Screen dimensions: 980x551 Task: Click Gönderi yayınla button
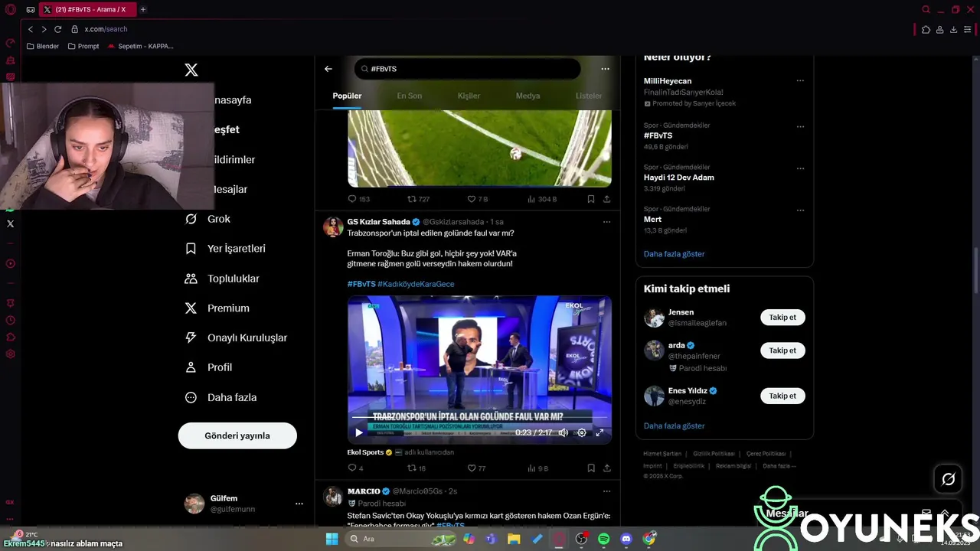[x=237, y=435]
